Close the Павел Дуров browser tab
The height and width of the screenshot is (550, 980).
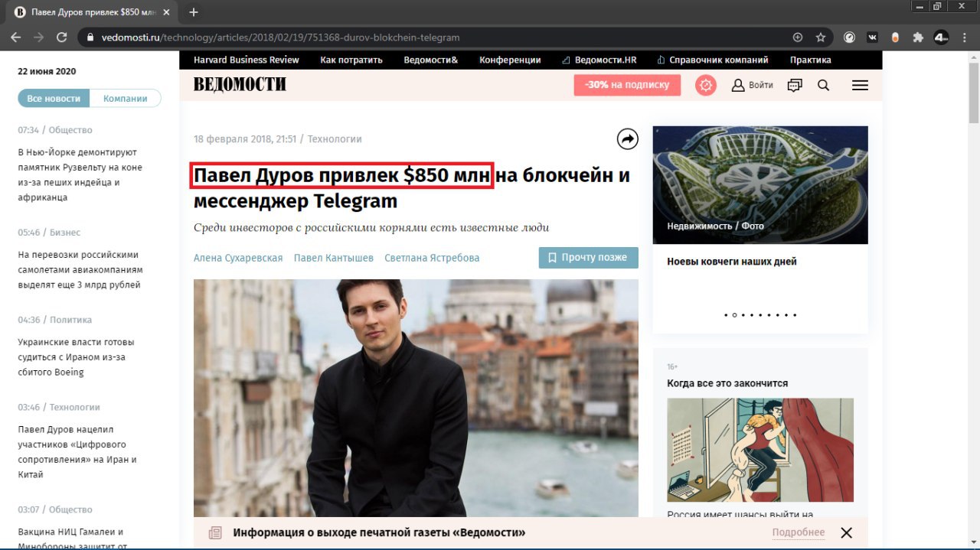click(x=168, y=12)
